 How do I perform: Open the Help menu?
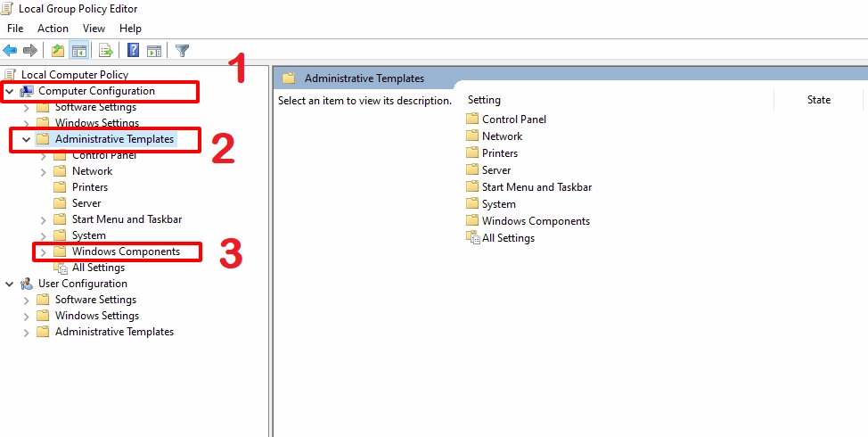click(x=130, y=29)
